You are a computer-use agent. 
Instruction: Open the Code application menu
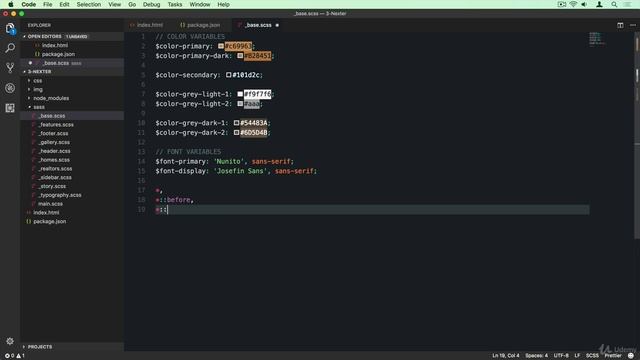[x=29, y=4]
